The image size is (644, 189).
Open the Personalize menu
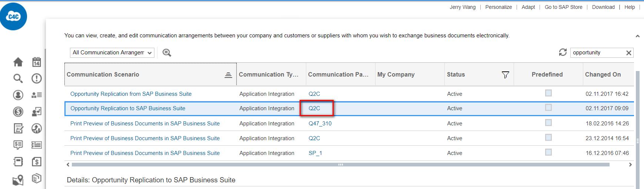(498, 7)
